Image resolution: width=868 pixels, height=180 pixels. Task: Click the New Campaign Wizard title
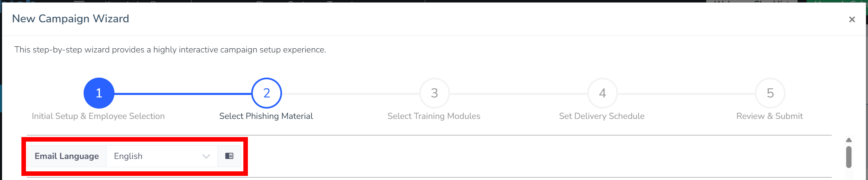click(x=70, y=19)
